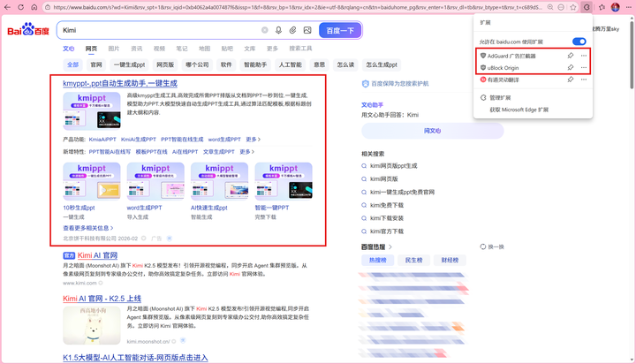Image resolution: width=636 pixels, height=364 pixels.
Task: Reload the page with the refresh icon
Action: pos(20,7)
